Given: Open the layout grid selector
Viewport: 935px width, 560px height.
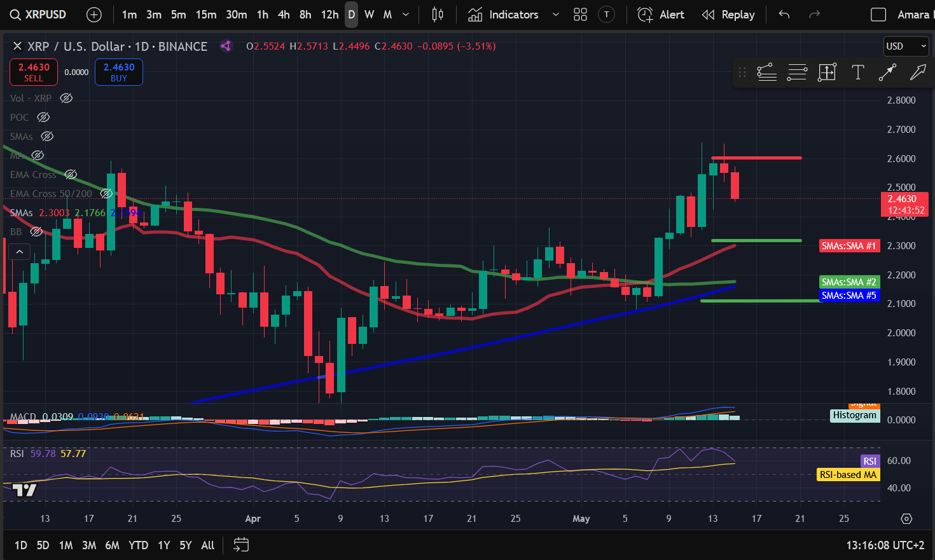Looking at the screenshot, I should [580, 15].
